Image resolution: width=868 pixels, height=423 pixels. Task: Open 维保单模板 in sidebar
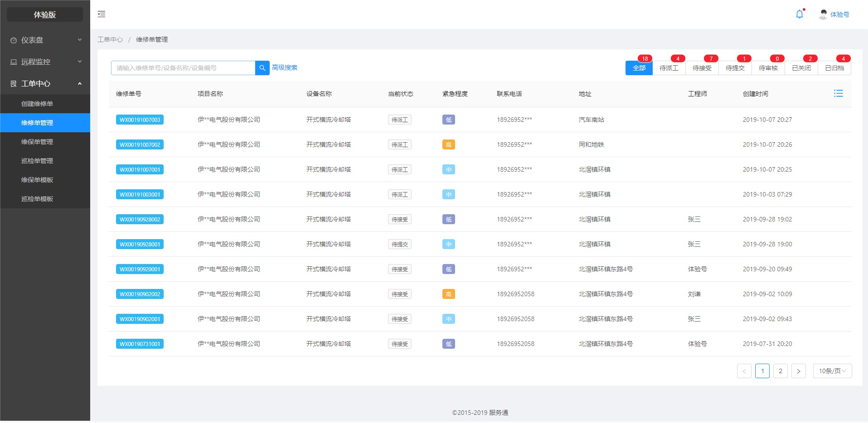pos(45,180)
